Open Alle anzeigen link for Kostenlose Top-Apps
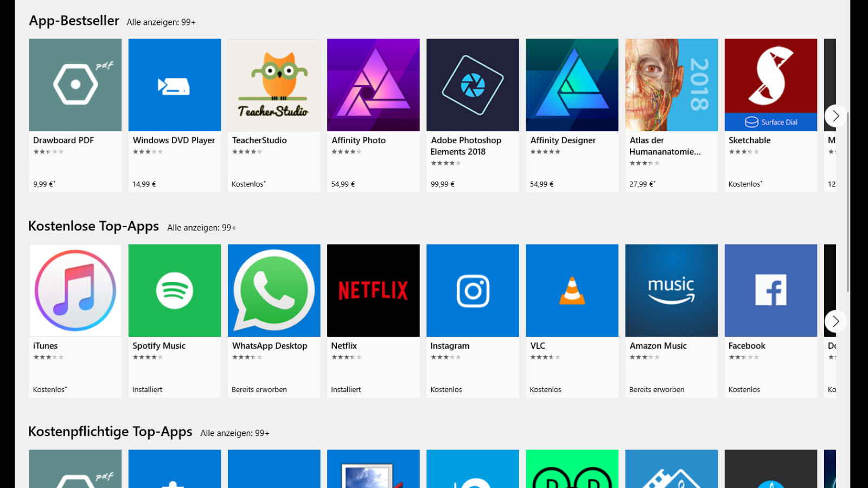 202,228
